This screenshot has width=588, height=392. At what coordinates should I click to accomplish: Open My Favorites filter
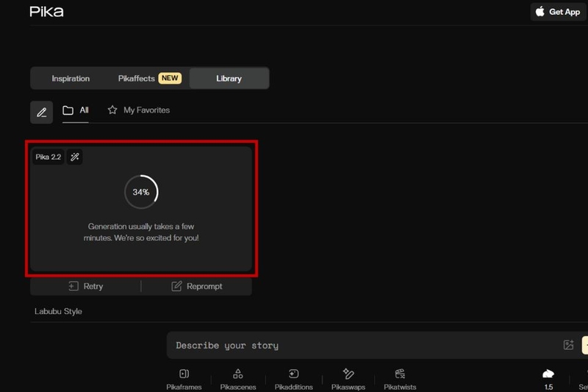click(x=139, y=110)
